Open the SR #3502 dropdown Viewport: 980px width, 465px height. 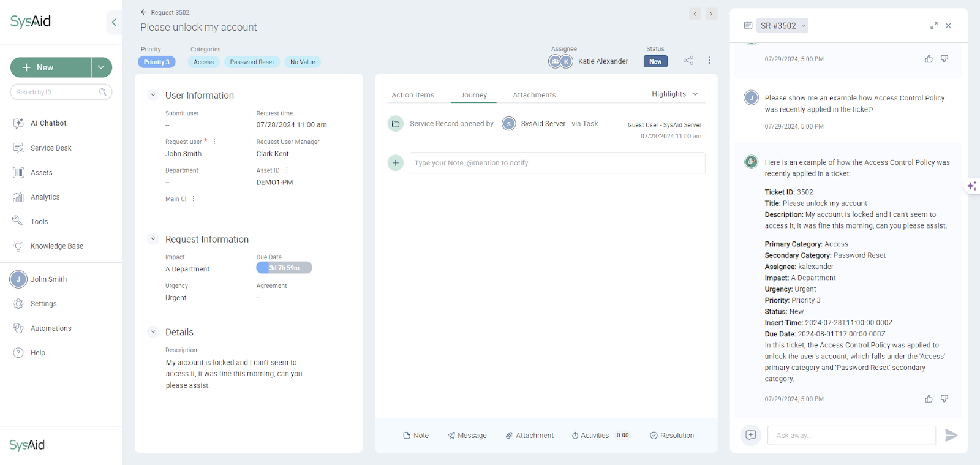[x=782, y=26]
